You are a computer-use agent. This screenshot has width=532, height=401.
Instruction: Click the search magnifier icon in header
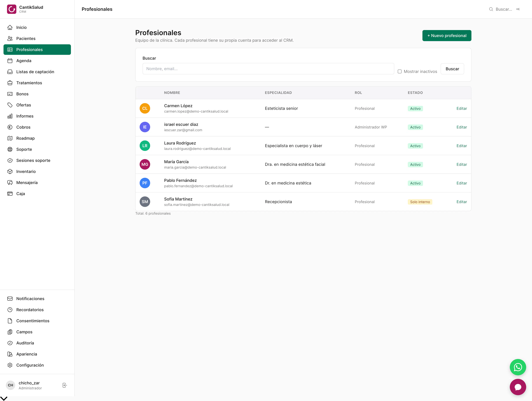pyautogui.click(x=491, y=9)
